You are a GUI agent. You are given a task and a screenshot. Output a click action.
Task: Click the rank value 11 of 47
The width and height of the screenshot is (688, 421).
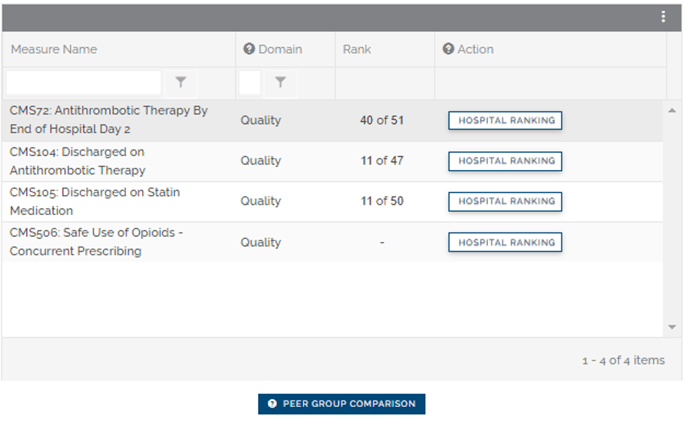(x=382, y=160)
